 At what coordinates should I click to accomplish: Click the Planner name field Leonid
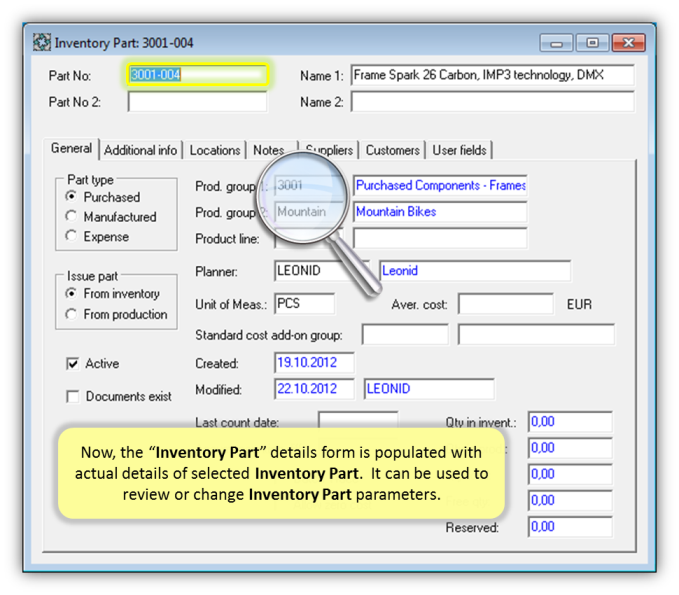pyautogui.click(x=475, y=271)
